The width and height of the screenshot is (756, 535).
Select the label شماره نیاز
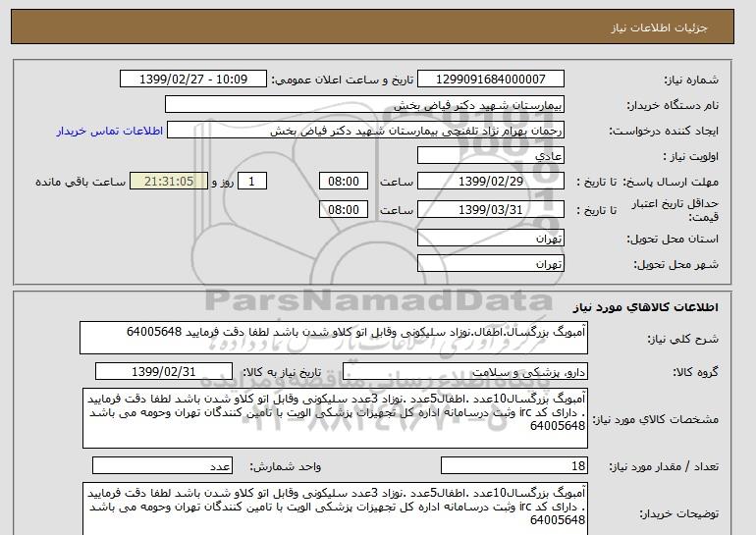[691, 80]
